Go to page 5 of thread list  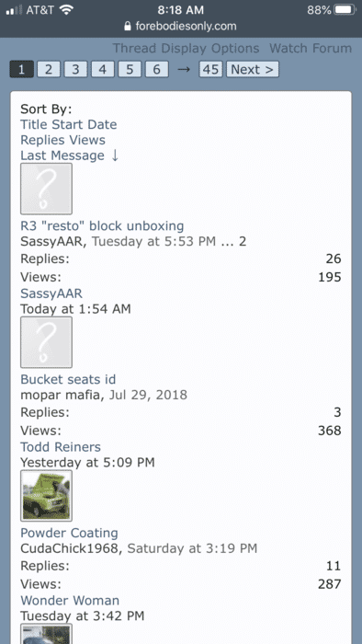click(x=130, y=69)
